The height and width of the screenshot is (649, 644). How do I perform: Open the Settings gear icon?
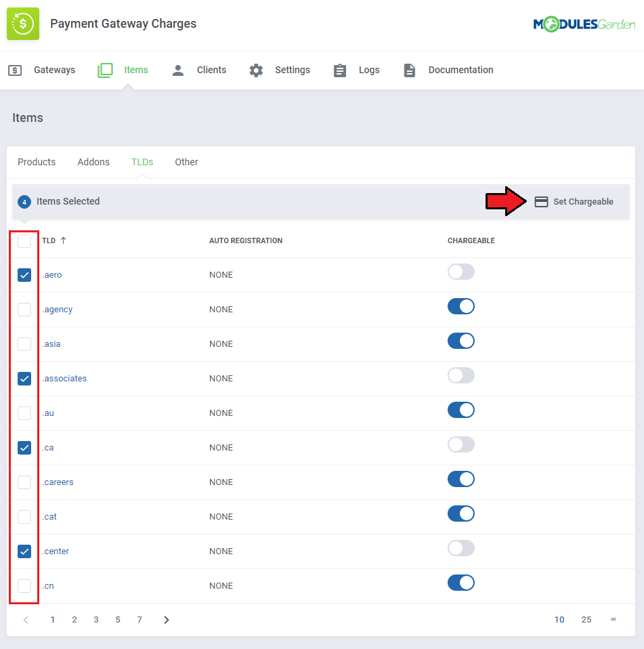click(x=256, y=70)
